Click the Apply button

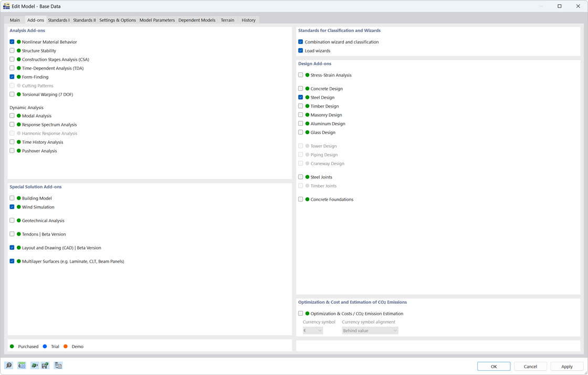(566, 367)
